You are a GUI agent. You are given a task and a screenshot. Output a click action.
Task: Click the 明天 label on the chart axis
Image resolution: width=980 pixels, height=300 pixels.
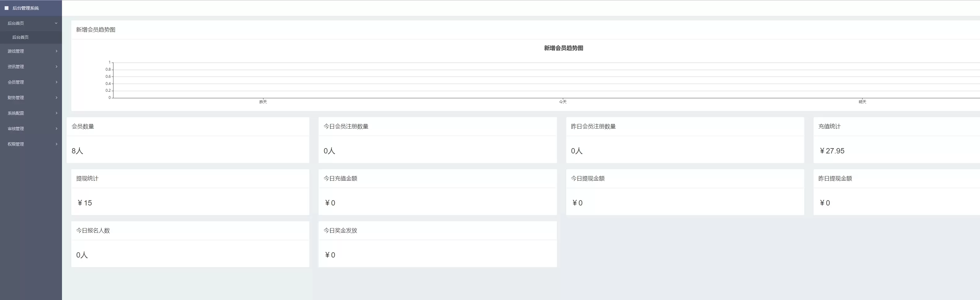[x=862, y=102]
